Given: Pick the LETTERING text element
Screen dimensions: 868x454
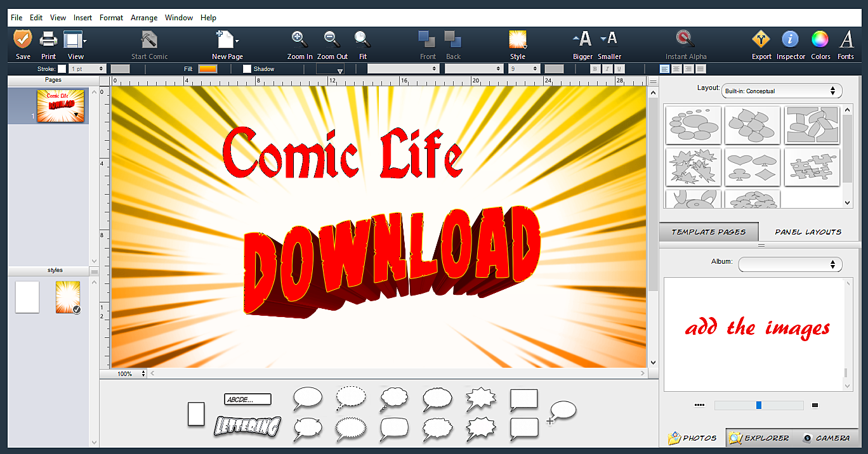Looking at the screenshot, I should 247,426.
